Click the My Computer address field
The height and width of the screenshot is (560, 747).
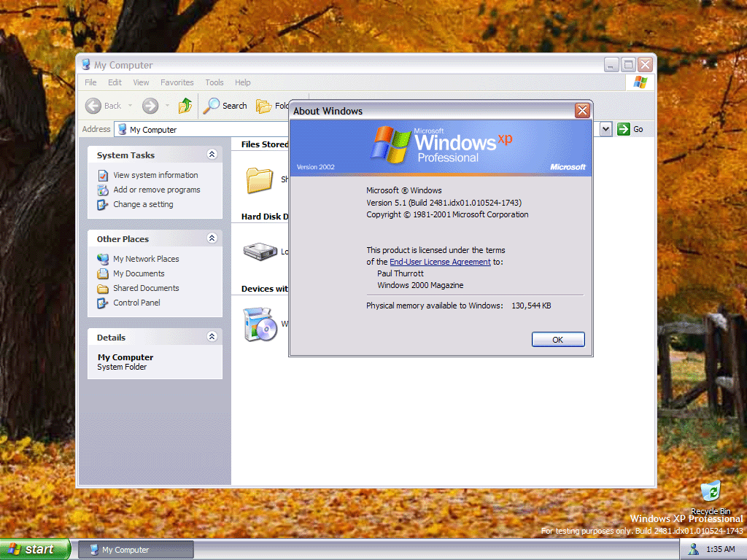(x=201, y=130)
